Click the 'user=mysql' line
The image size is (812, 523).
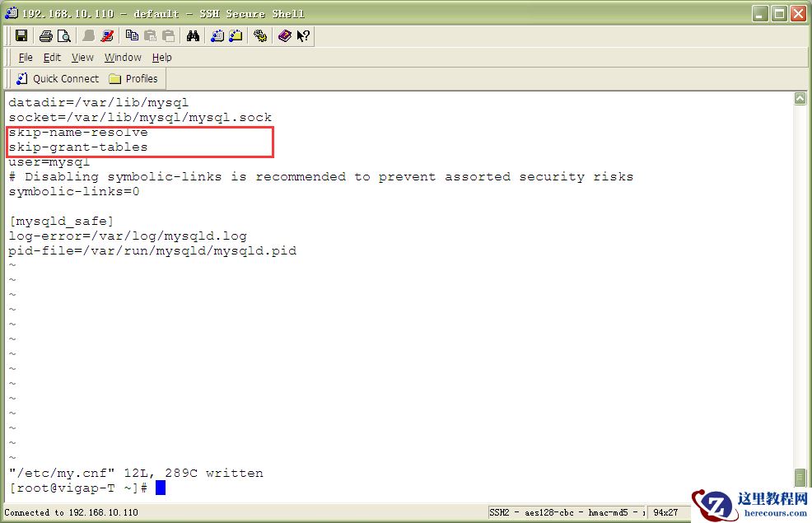49,162
